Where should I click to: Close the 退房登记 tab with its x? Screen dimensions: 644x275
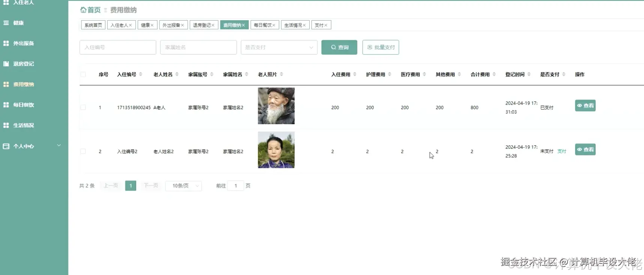(x=213, y=25)
